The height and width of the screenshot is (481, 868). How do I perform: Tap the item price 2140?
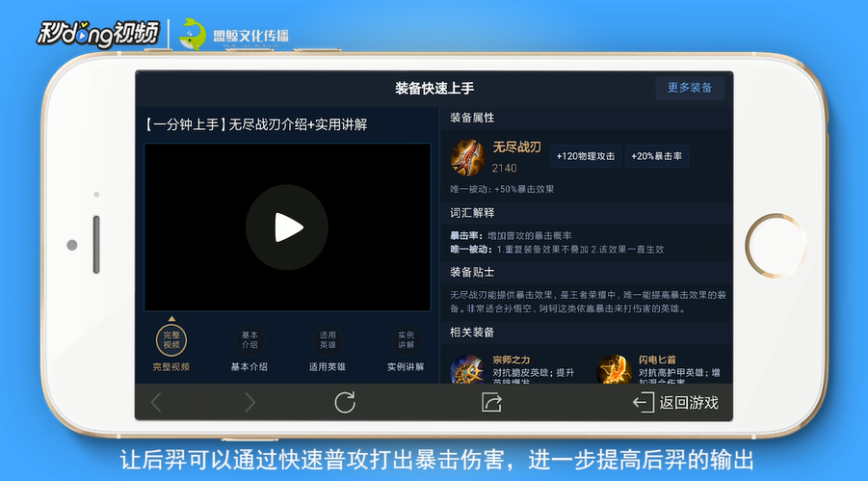[x=504, y=168]
